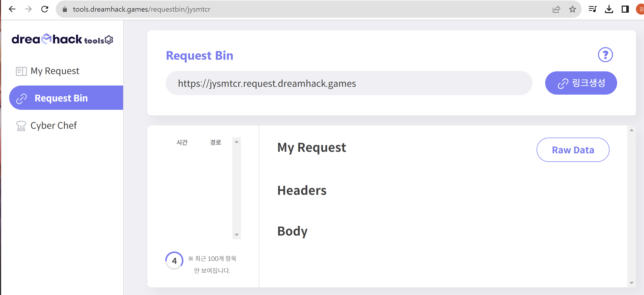
Task: Reload the page with refresh icon
Action: click(x=45, y=9)
